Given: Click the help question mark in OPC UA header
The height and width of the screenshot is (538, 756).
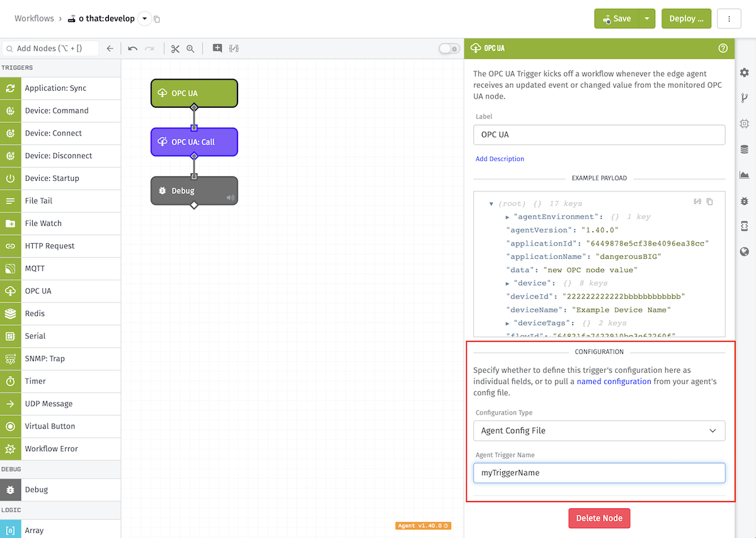Looking at the screenshot, I should point(723,48).
